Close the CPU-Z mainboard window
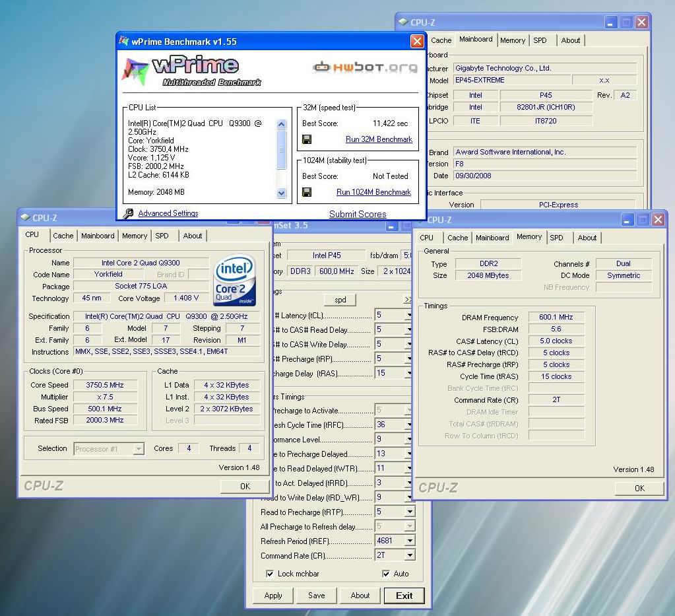This screenshot has height=616, width=675. tap(641, 22)
